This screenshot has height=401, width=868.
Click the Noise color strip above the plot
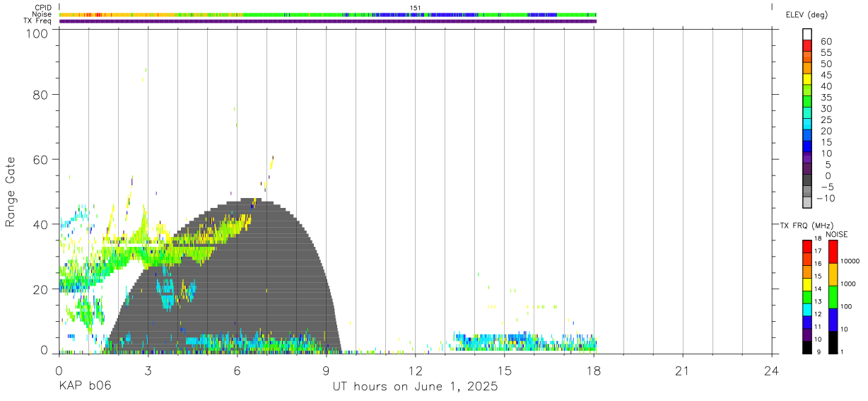point(328,14)
